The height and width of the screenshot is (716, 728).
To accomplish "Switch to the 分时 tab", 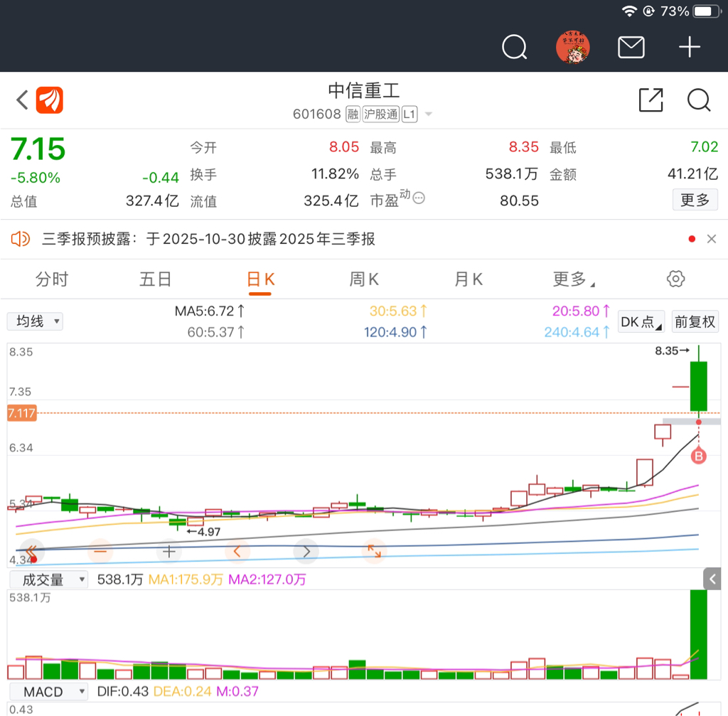I will coord(52,279).
